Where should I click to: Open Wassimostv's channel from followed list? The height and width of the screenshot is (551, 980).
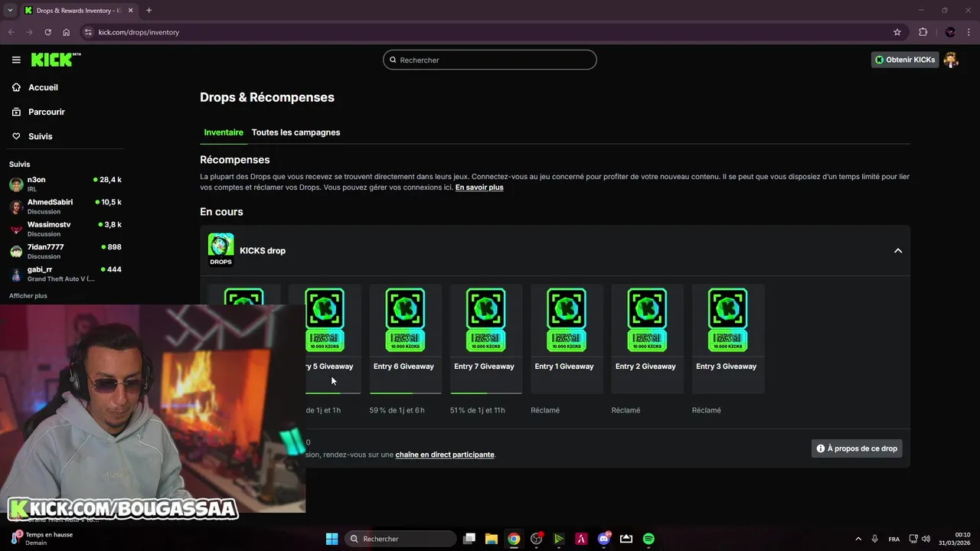click(65, 229)
